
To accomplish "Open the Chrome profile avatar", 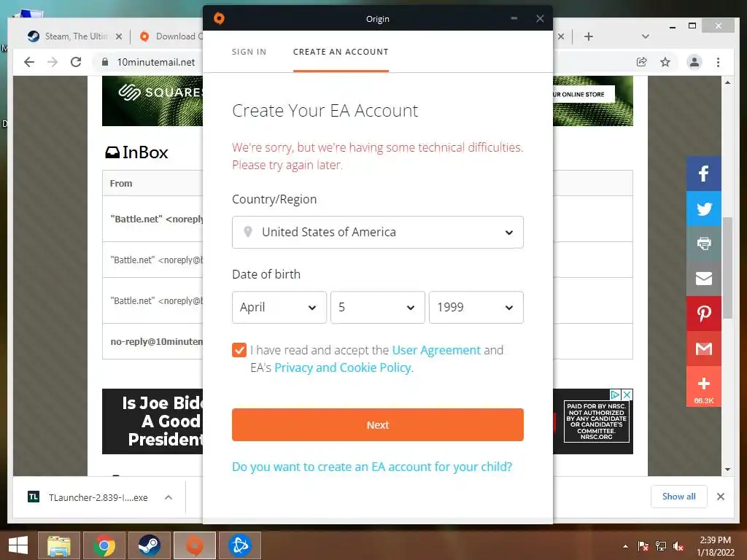I will (x=694, y=62).
